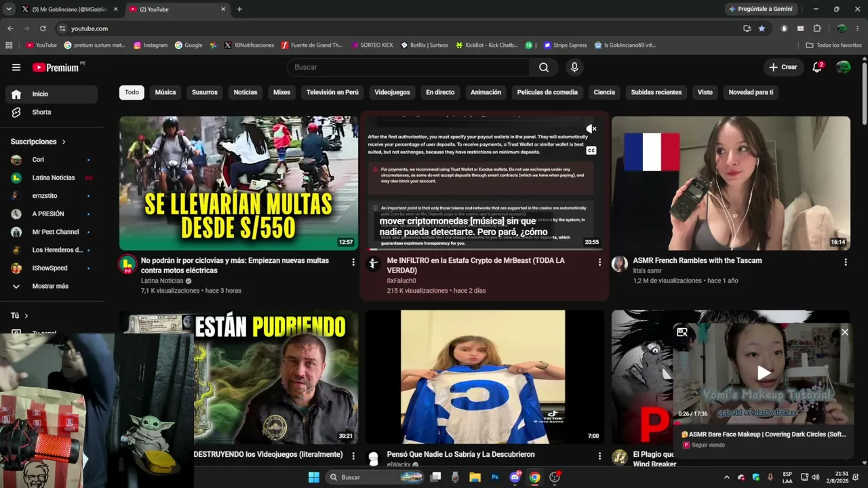Open options for Pensó Que Nadie video
868x488 pixels.
(x=599, y=455)
